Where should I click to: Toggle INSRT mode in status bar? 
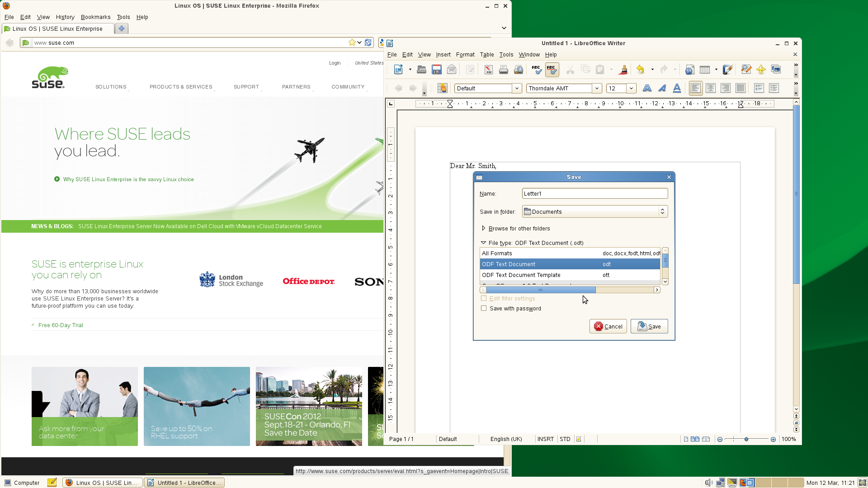545,439
